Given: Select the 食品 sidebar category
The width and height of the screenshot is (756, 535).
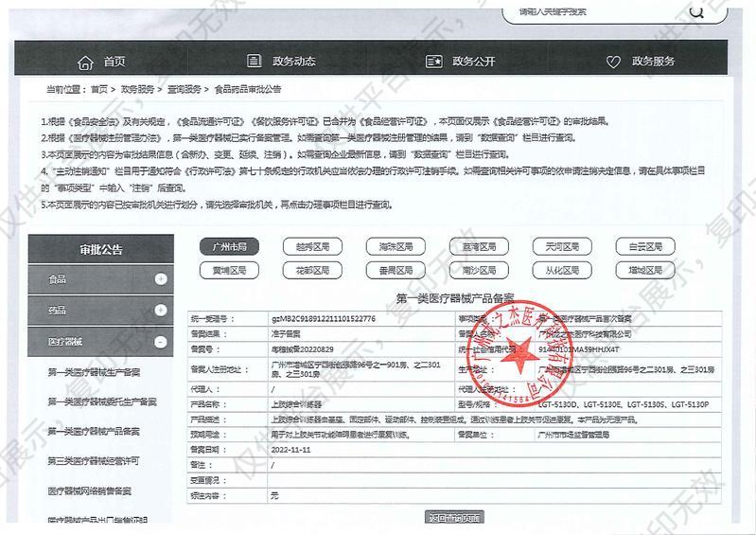Looking at the screenshot, I should tap(100, 279).
